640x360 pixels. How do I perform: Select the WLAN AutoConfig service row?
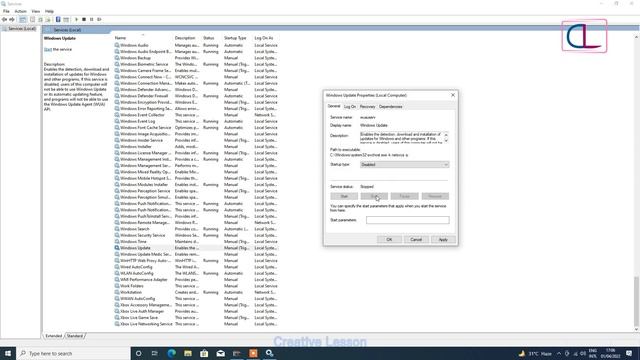tap(196, 273)
